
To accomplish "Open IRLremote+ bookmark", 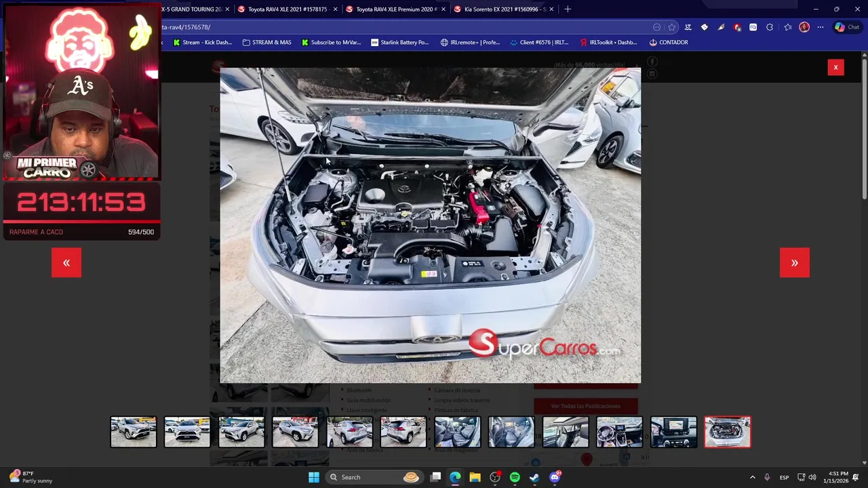I will pos(470,42).
